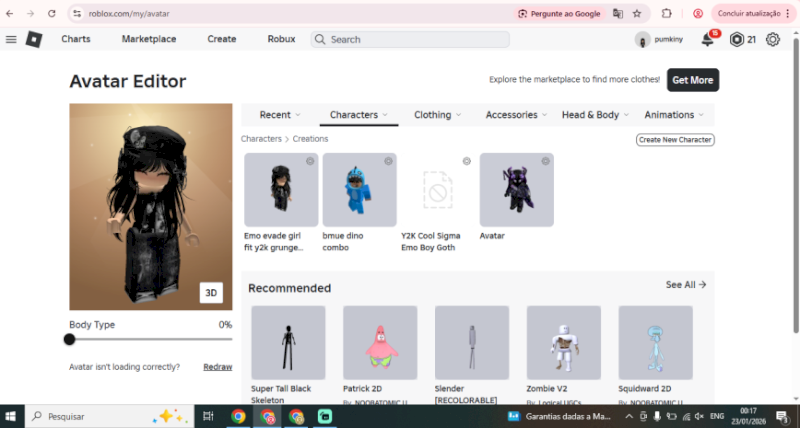
Task: Open the Robux nav item
Action: point(281,39)
